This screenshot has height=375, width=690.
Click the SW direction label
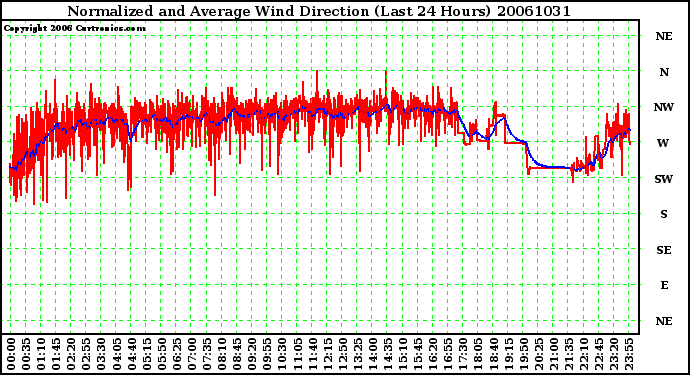click(664, 179)
